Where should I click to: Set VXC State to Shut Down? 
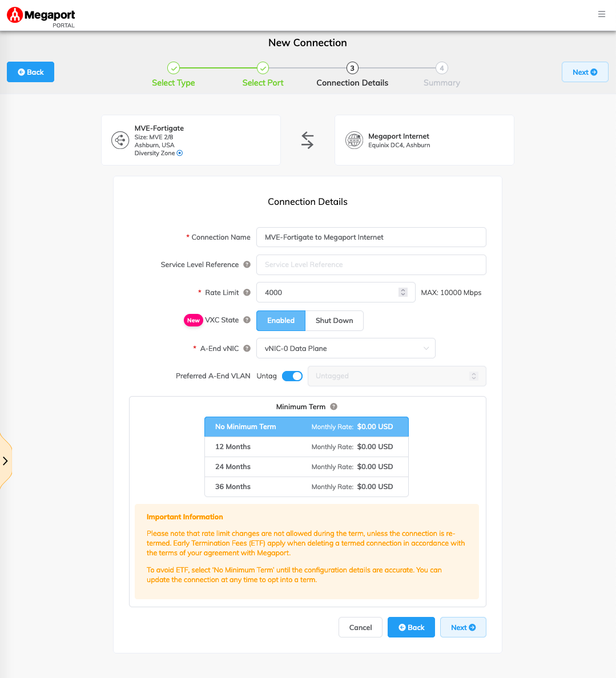coord(334,321)
